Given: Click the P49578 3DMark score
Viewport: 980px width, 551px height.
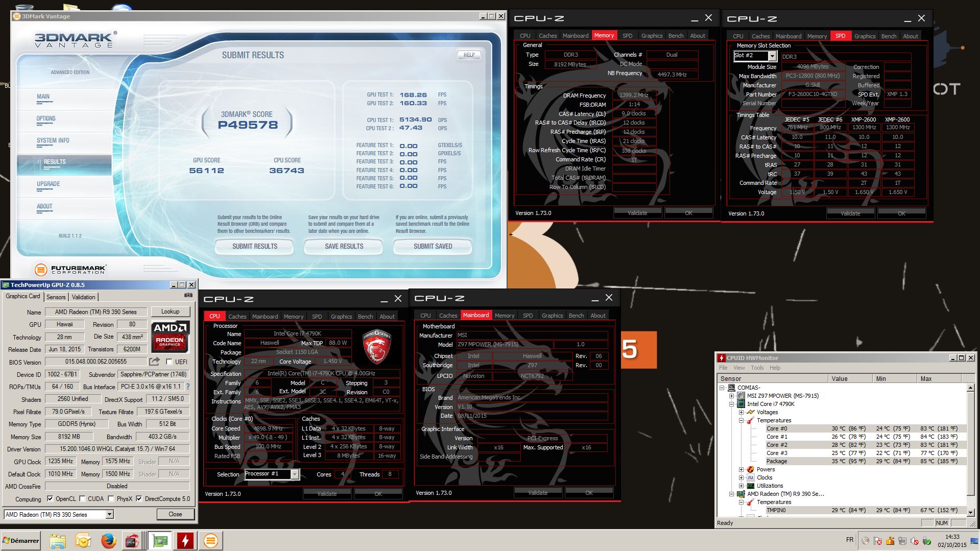Looking at the screenshot, I should 248,125.
